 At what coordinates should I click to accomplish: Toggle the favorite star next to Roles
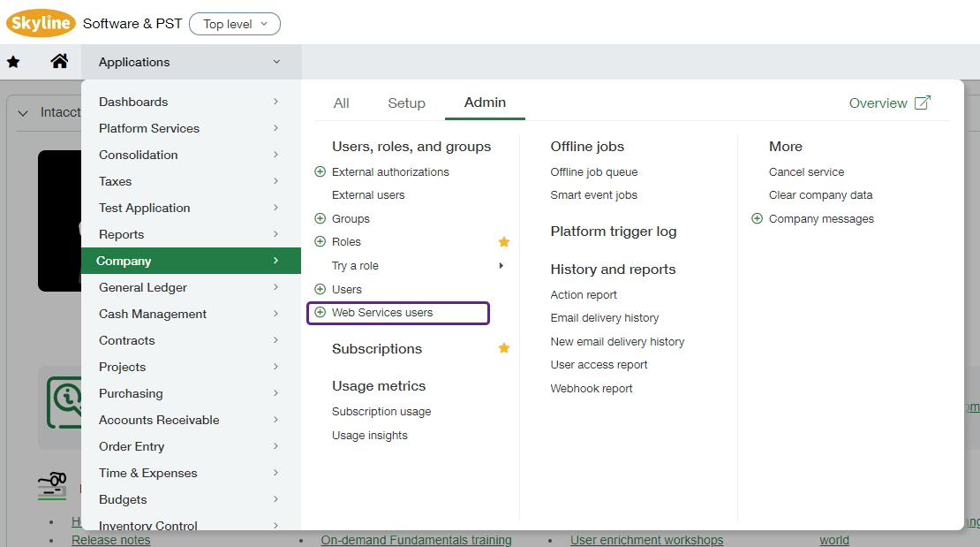[503, 241]
